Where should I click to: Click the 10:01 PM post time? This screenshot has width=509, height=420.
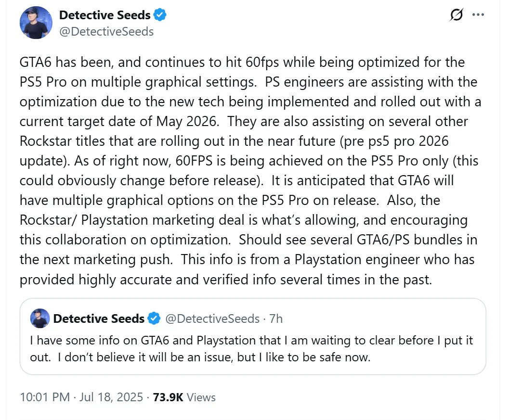(x=44, y=397)
